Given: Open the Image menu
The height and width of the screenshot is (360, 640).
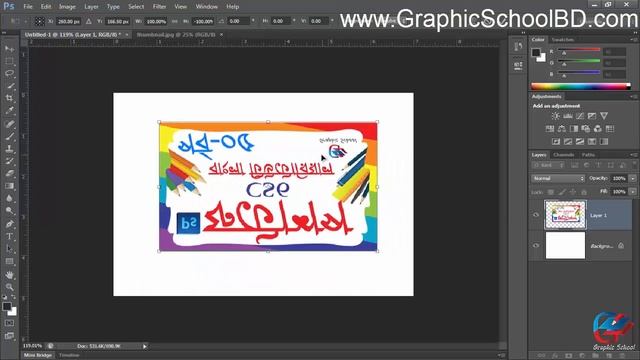Looking at the screenshot, I should click(x=67, y=7).
